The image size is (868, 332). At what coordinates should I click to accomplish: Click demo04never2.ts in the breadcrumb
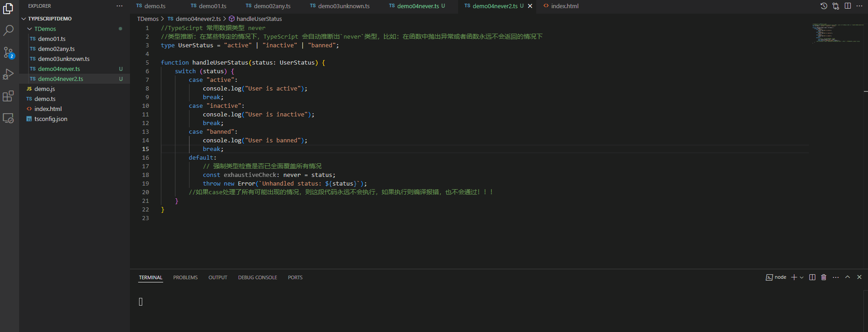(198, 19)
